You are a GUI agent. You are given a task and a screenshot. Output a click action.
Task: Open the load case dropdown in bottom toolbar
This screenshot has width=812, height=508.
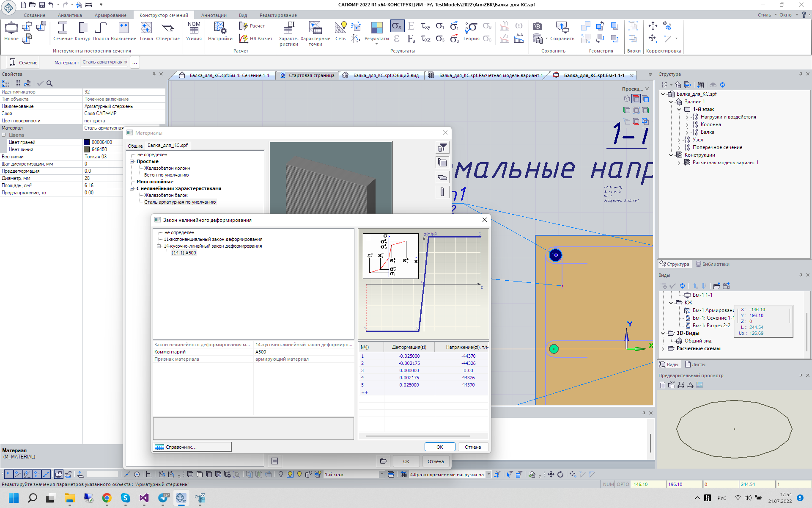(488, 475)
